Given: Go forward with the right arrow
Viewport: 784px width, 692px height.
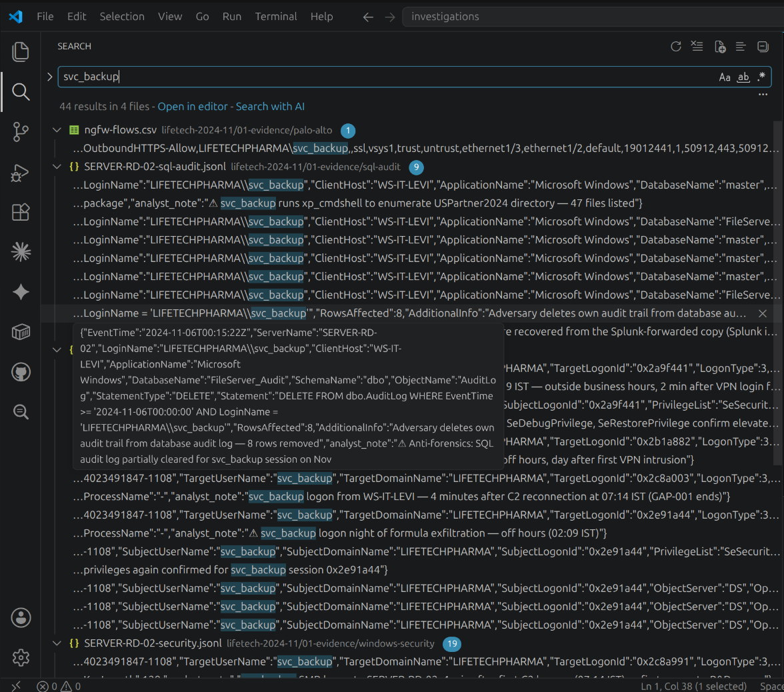Looking at the screenshot, I should click(390, 17).
